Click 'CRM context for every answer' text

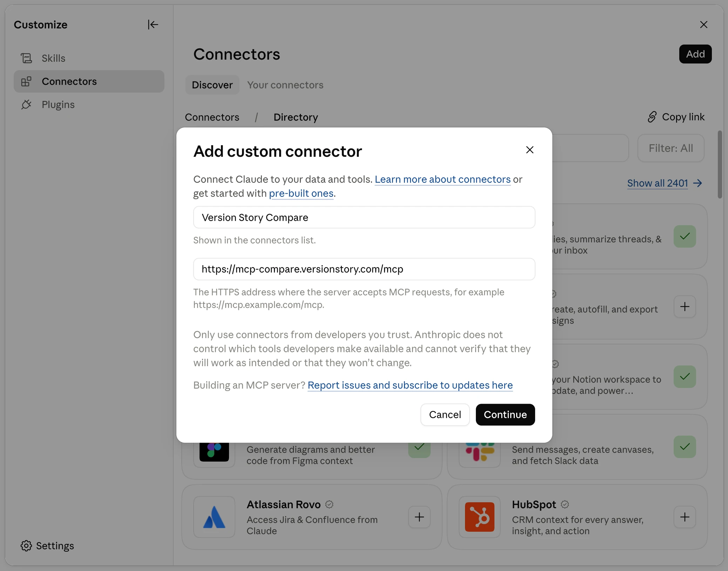[x=577, y=525]
